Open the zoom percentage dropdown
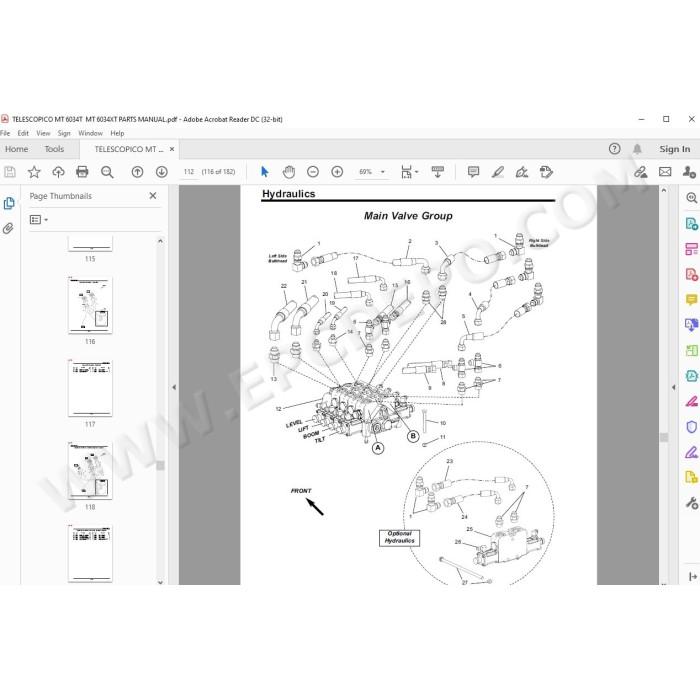This screenshot has height=700, width=700. (383, 172)
